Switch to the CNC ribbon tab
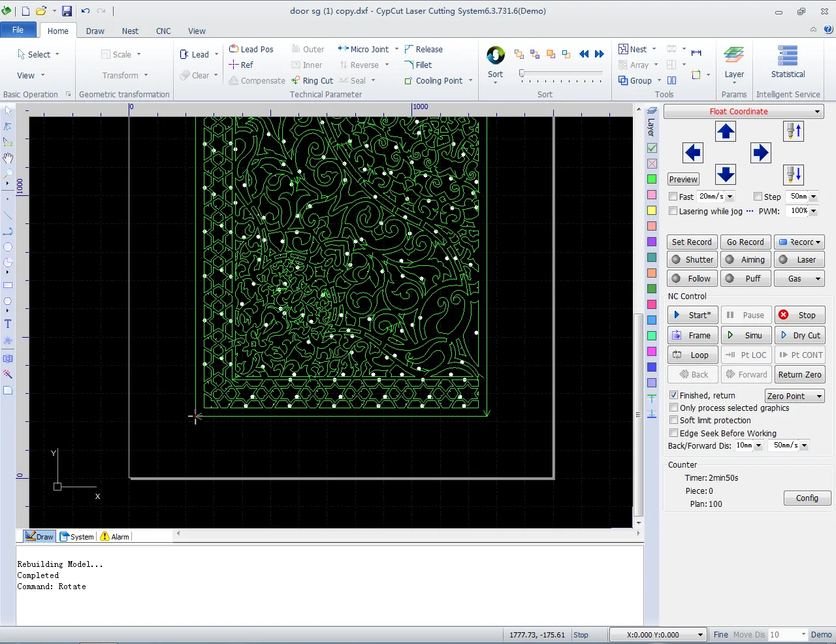Screen dimensions: 836x644 [163, 31]
